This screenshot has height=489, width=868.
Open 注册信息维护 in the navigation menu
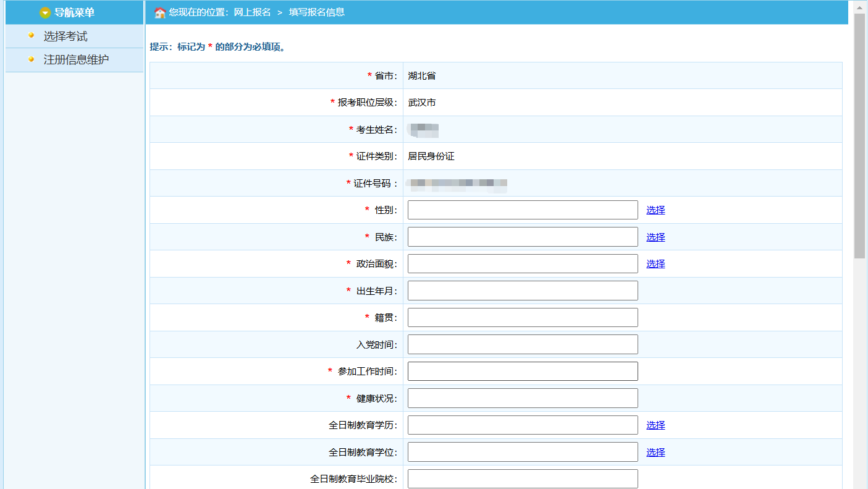pos(76,60)
